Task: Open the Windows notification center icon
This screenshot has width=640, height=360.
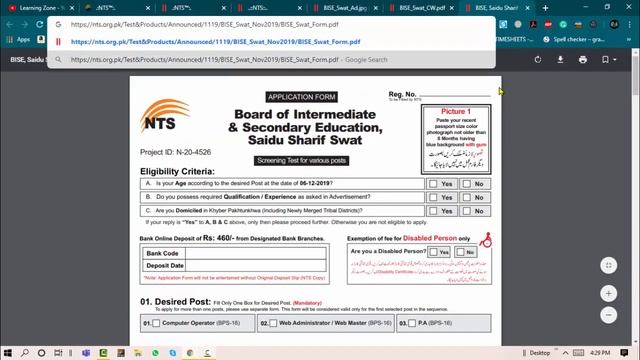Action: (x=624, y=353)
